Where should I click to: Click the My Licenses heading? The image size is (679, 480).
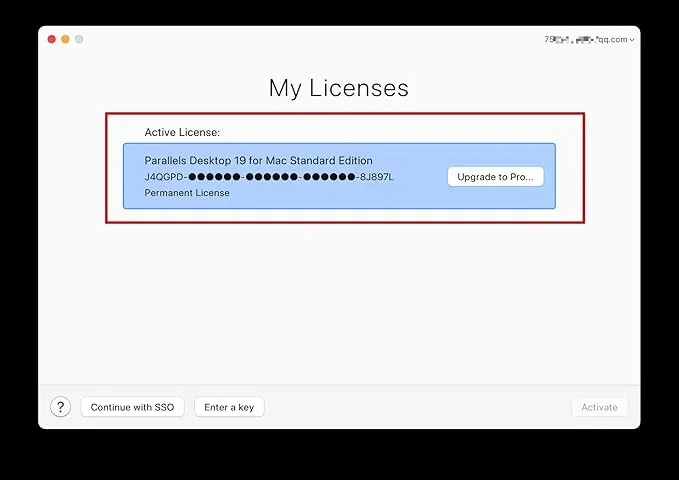pyautogui.click(x=339, y=88)
